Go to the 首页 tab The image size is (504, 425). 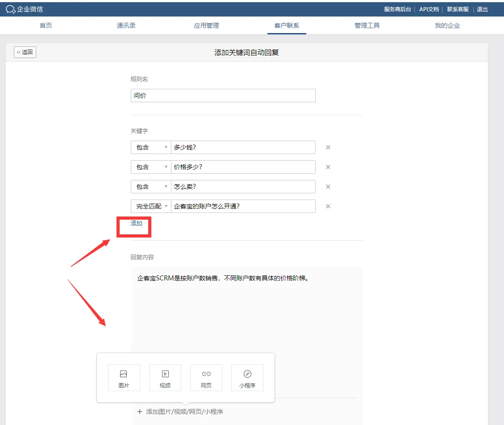pos(46,25)
